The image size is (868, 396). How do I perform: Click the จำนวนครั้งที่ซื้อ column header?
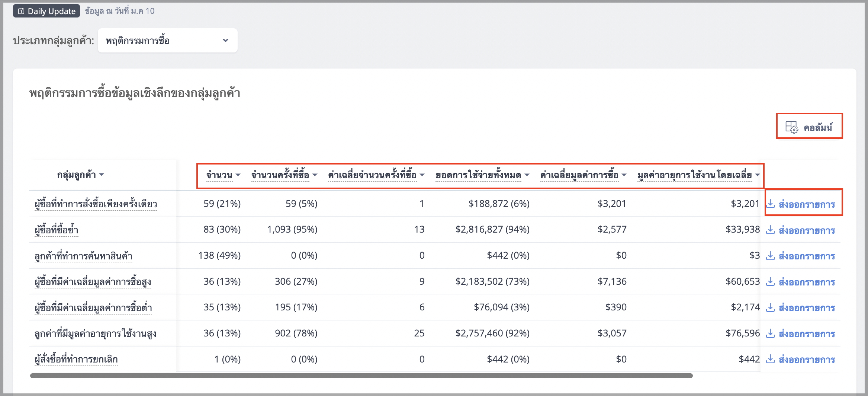pos(280,175)
